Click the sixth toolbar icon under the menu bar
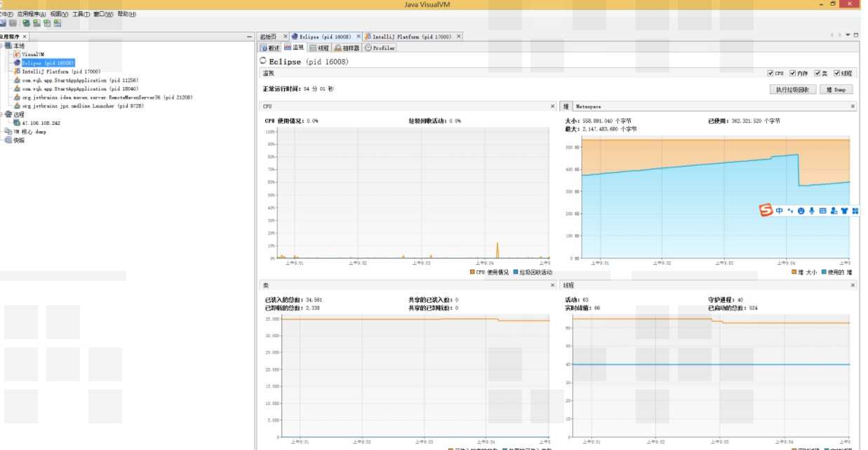The height and width of the screenshot is (450, 868). (x=58, y=23)
